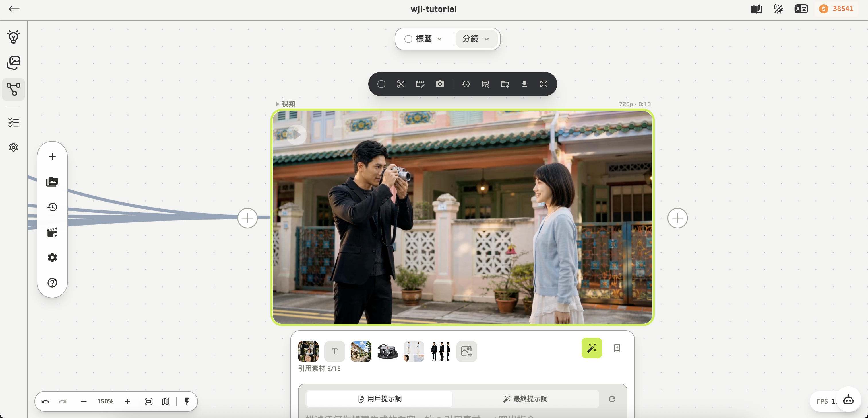Open the clapperboard edit tool
The width and height of the screenshot is (868, 418).
[420, 84]
